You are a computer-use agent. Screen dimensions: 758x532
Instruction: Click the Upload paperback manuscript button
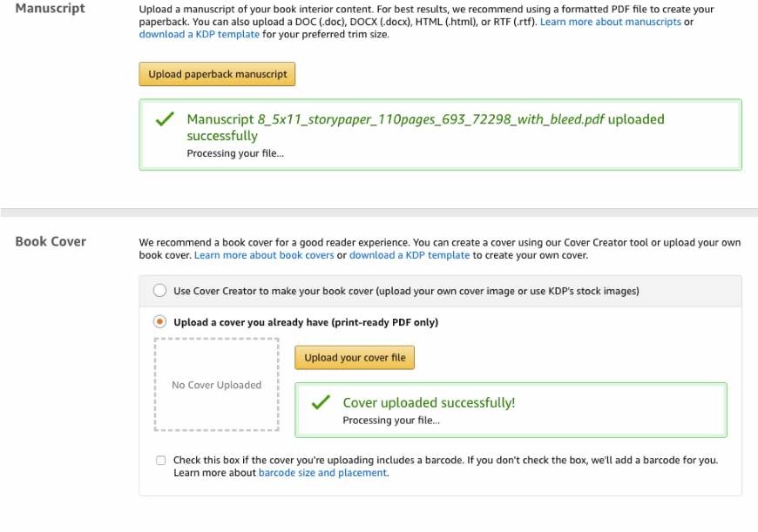coord(217,74)
